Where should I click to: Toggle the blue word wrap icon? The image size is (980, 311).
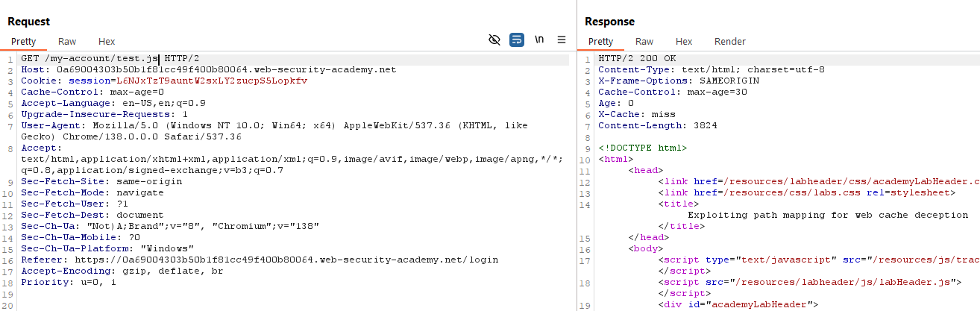pos(516,40)
